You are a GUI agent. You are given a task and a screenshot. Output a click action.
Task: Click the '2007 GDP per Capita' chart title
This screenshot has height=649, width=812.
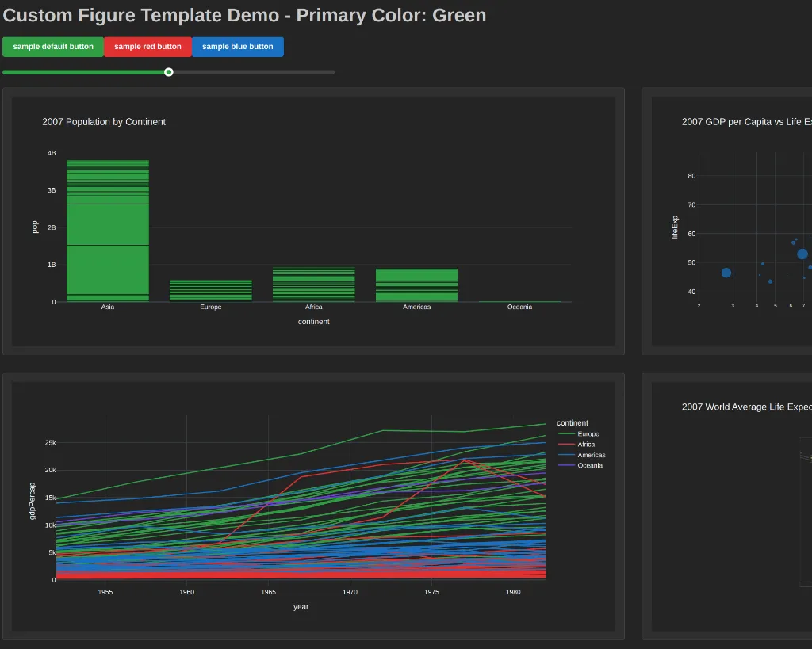(745, 122)
